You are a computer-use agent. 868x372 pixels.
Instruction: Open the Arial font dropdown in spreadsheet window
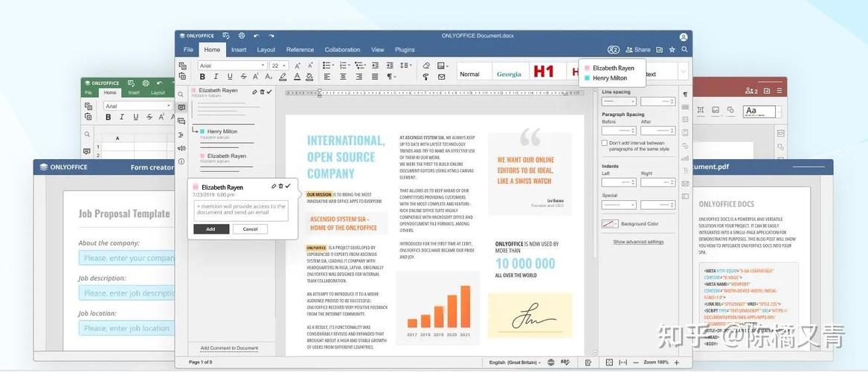138,106
